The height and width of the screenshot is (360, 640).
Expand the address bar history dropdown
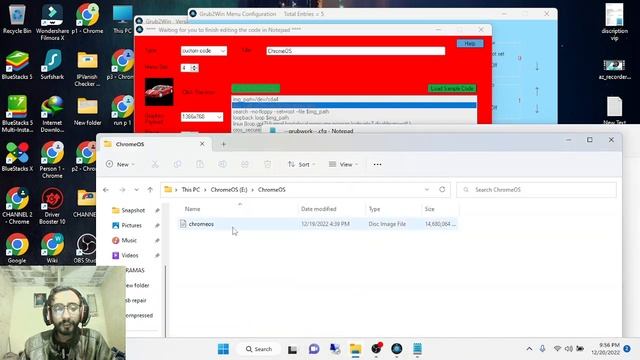click(x=427, y=190)
